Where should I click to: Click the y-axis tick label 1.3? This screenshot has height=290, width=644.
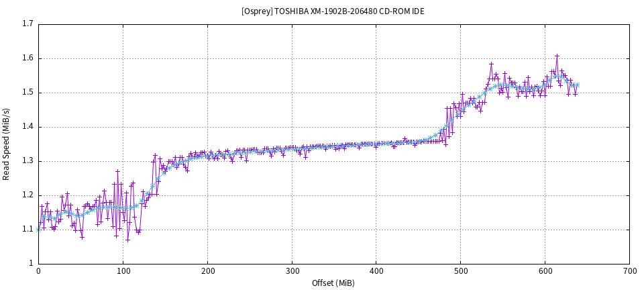pyautogui.click(x=28, y=160)
